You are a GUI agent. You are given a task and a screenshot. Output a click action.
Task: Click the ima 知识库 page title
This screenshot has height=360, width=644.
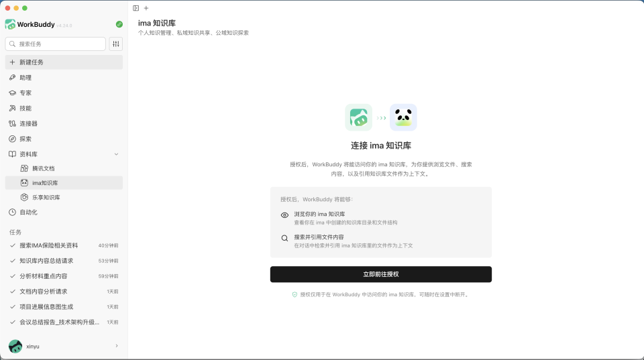click(157, 23)
